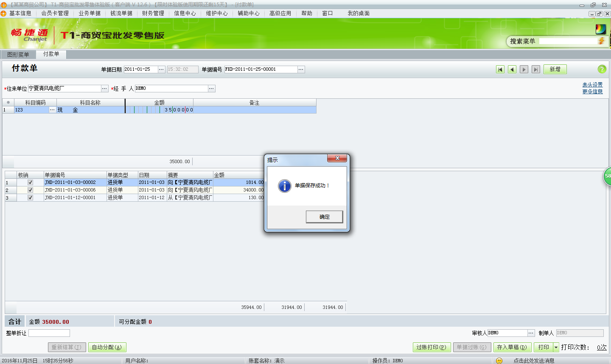611x364 pixels.
Task: Click the 整单折让 input field
Action: (48, 333)
